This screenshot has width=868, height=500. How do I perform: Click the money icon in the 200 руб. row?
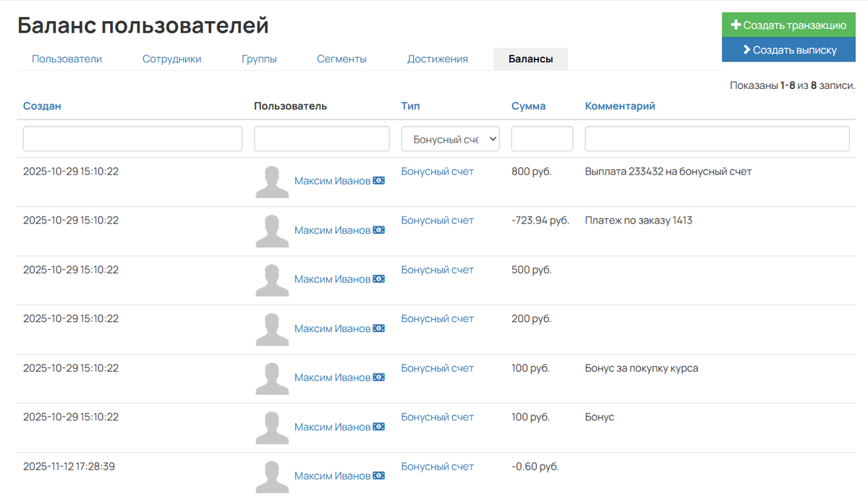(379, 329)
